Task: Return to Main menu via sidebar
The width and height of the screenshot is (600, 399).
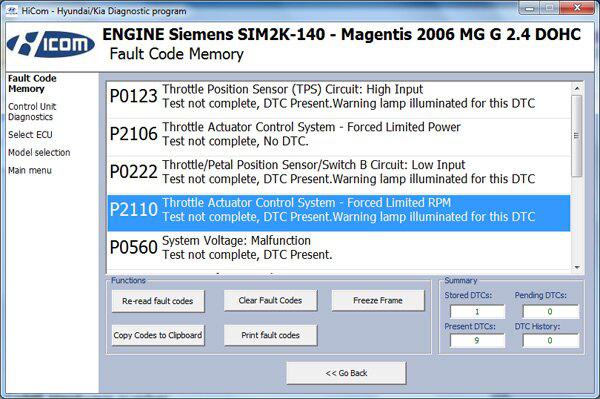Action: point(30,171)
